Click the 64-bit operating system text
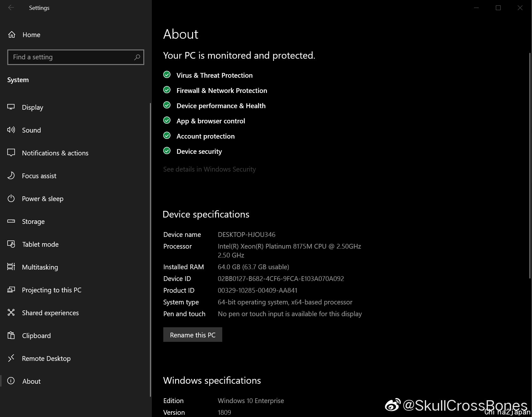 tap(285, 302)
